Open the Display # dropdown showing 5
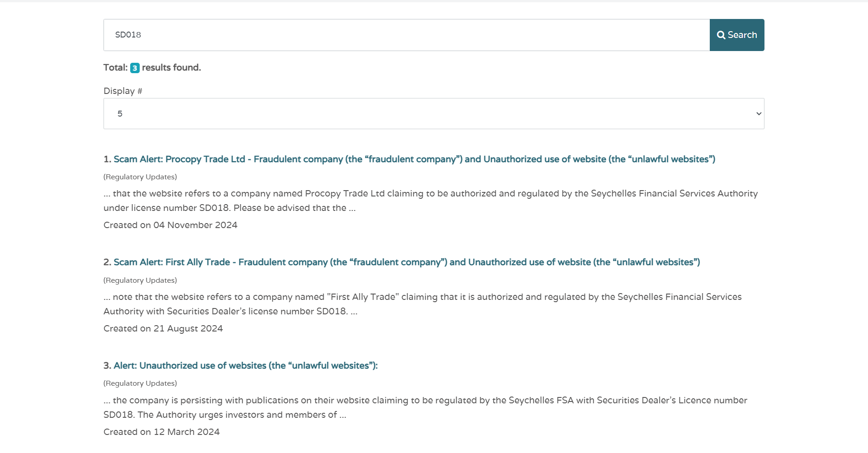Screen dimensions: 868x453 (434, 113)
